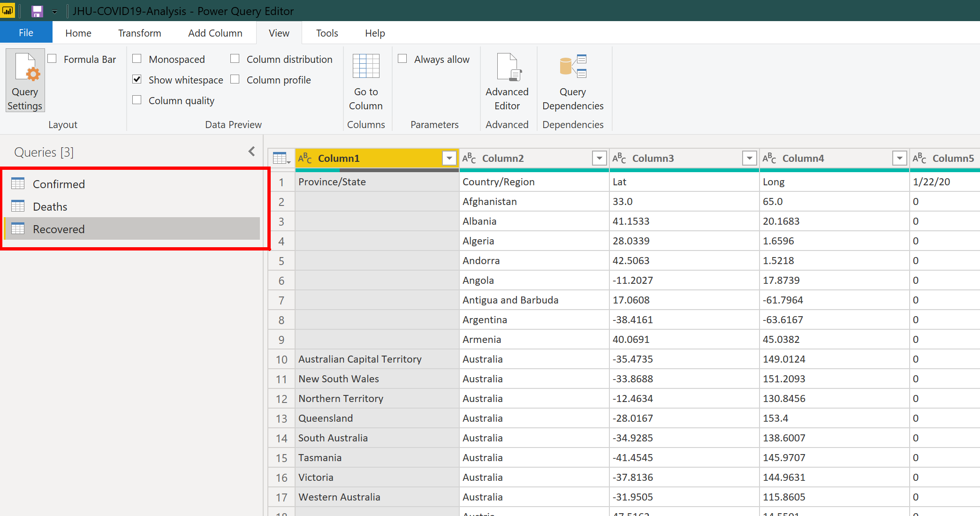This screenshot has width=980, height=516.
Task: Collapse the Queries pane chevron
Action: point(252,152)
